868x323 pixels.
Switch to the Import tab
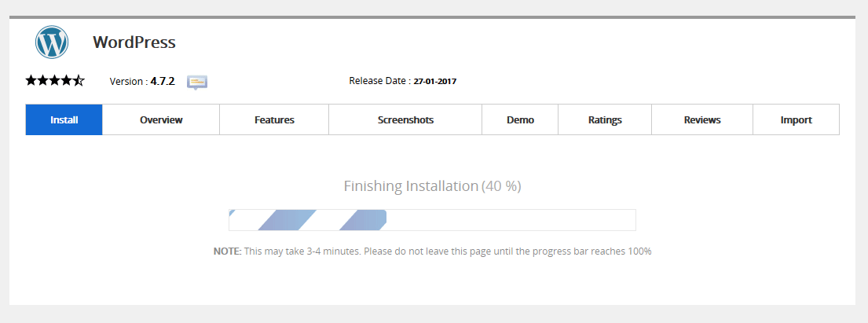(796, 119)
